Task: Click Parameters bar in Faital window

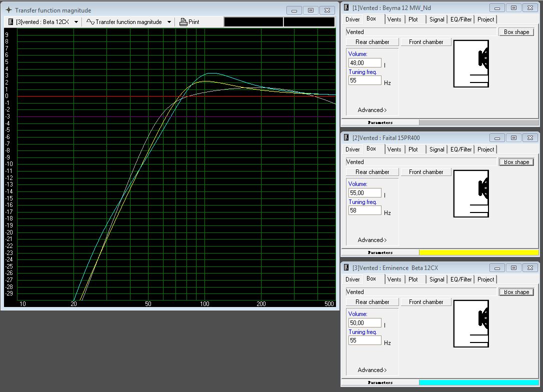Action: point(380,252)
